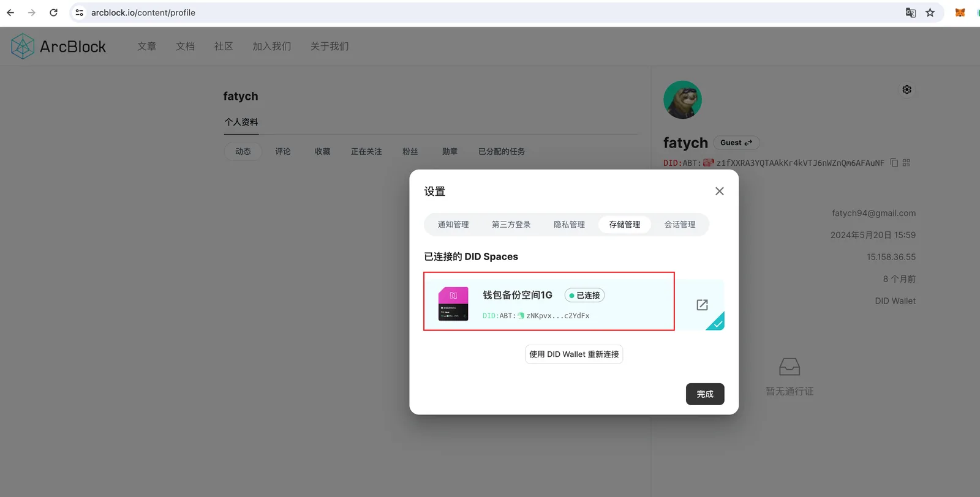Go forward in the browser
The height and width of the screenshot is (497, 980).
[x=32, y=12]
